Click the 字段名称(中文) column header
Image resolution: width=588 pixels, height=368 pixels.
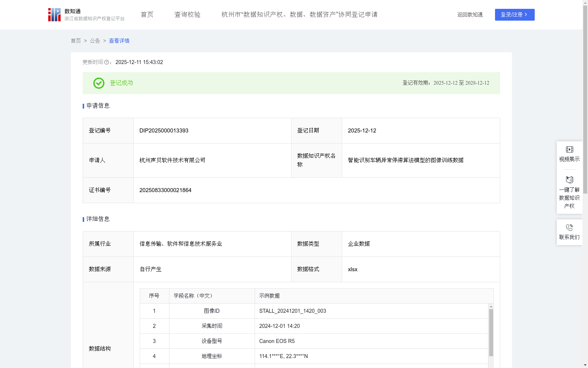[212, 296]
